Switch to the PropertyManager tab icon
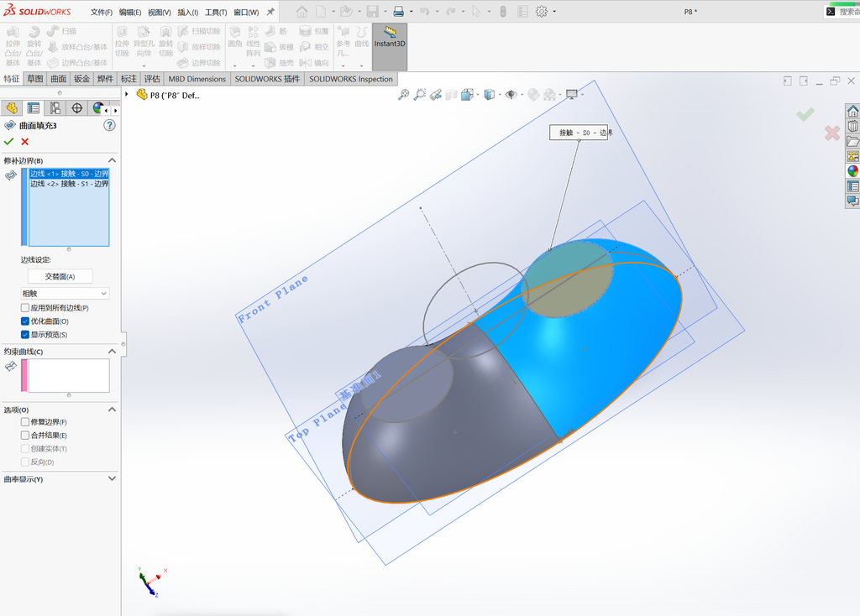 coord(34,108)
